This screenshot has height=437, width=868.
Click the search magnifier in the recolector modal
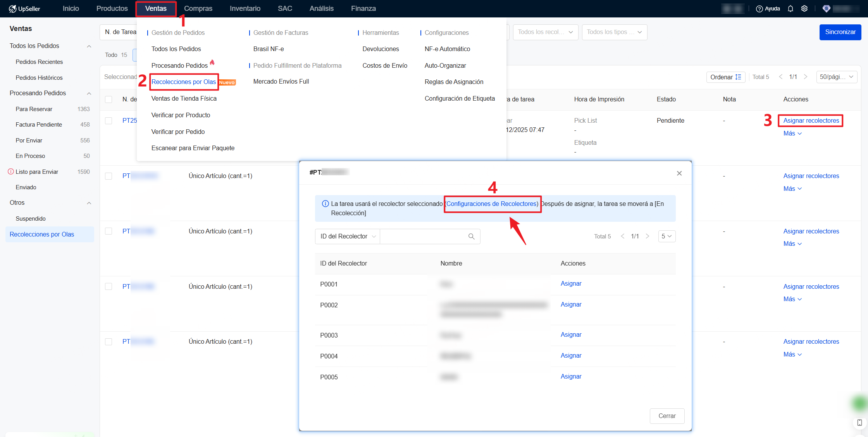point(472,236)
